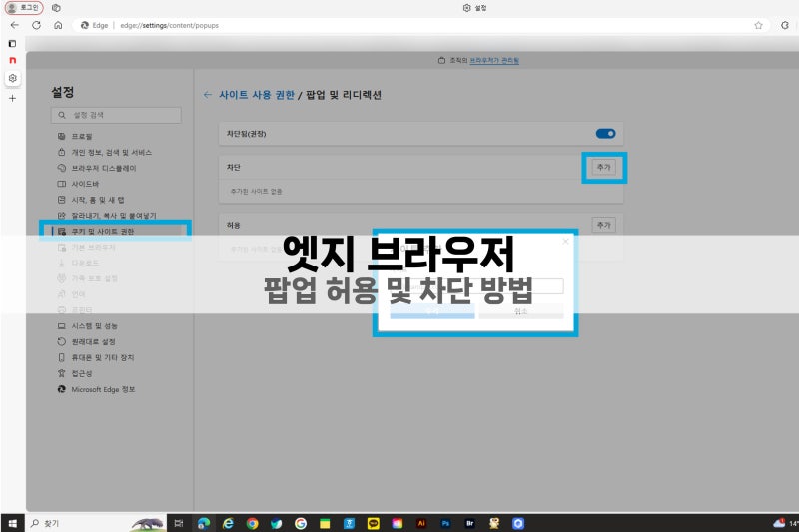Screen dimensions: 799x532
Task: Click the 설정 검색 search field
Action: pyautogui.click(x=116, y=115)
